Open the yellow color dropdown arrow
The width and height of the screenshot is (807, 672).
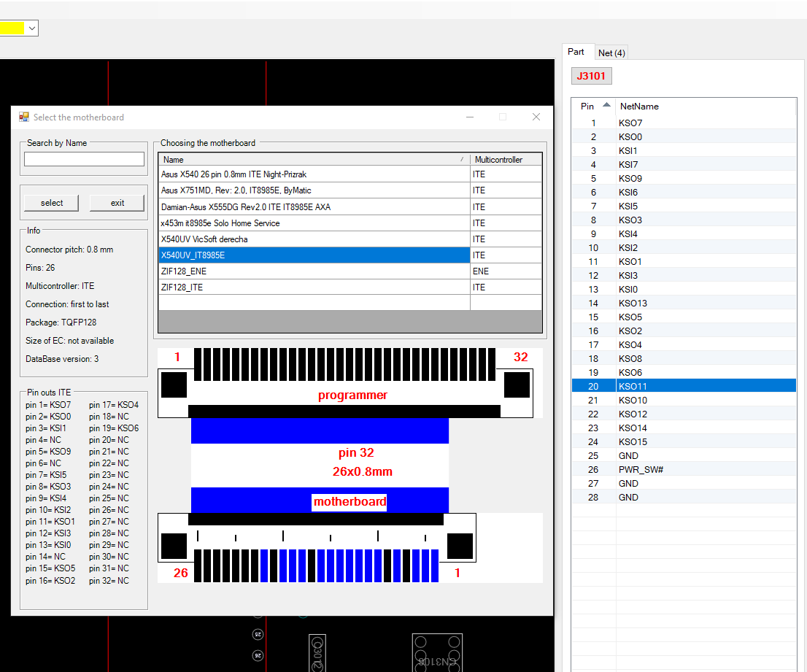32,28
